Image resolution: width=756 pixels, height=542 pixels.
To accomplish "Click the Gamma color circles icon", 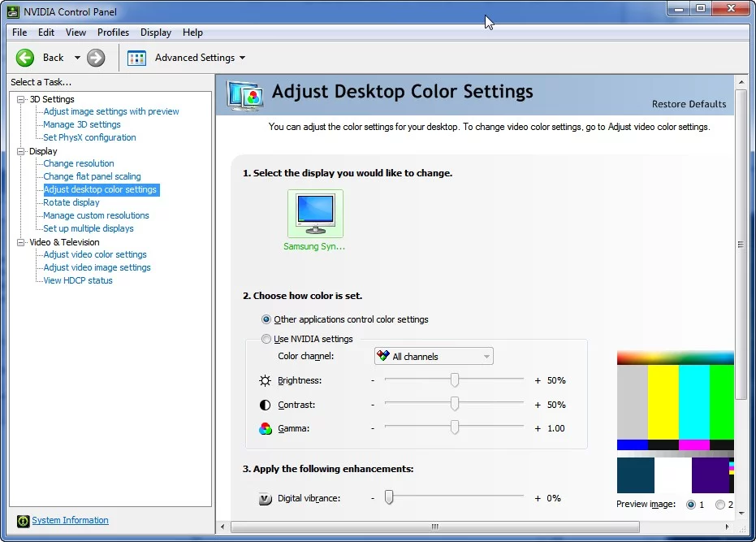I will coord(266,428).
